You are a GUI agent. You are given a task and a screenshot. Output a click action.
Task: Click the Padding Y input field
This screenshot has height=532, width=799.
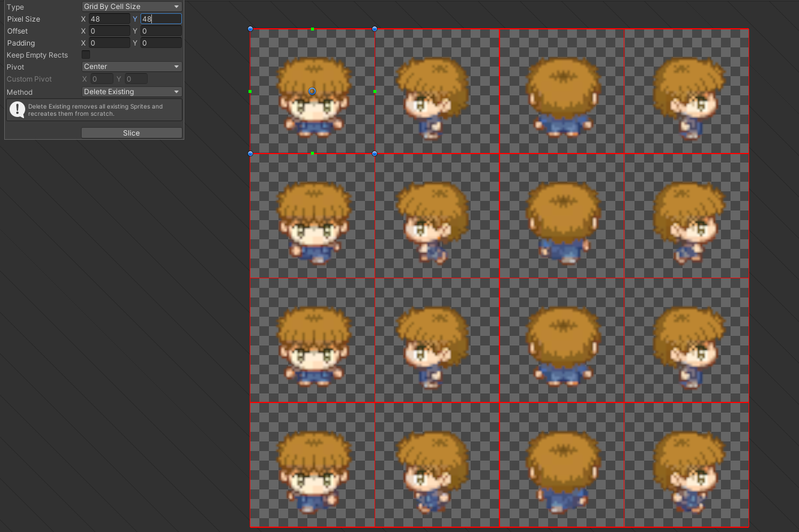click(161, 43)
